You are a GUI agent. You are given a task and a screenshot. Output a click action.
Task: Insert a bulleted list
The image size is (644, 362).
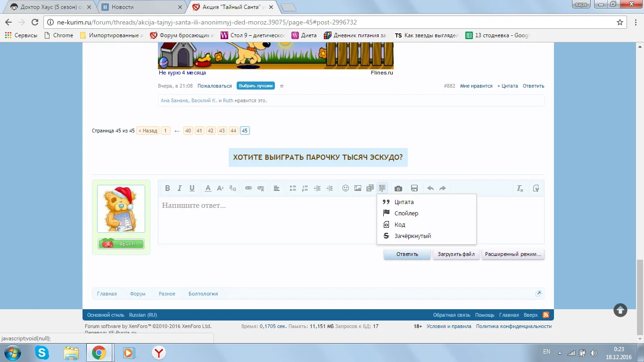(x=293, y=188)
